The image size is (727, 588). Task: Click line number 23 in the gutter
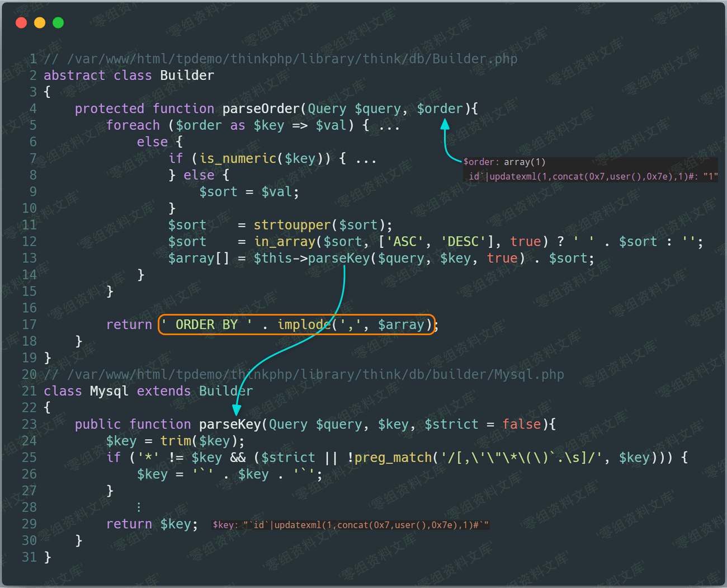(29, 424)
